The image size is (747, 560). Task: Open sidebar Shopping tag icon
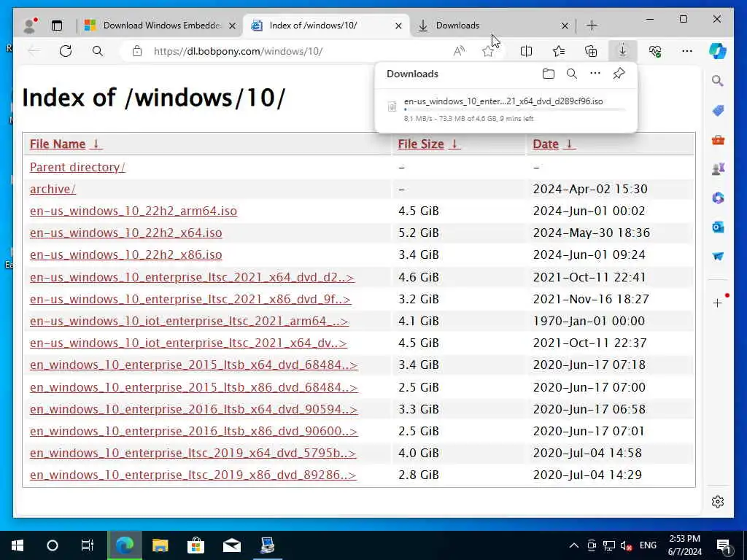click(718, 111)
